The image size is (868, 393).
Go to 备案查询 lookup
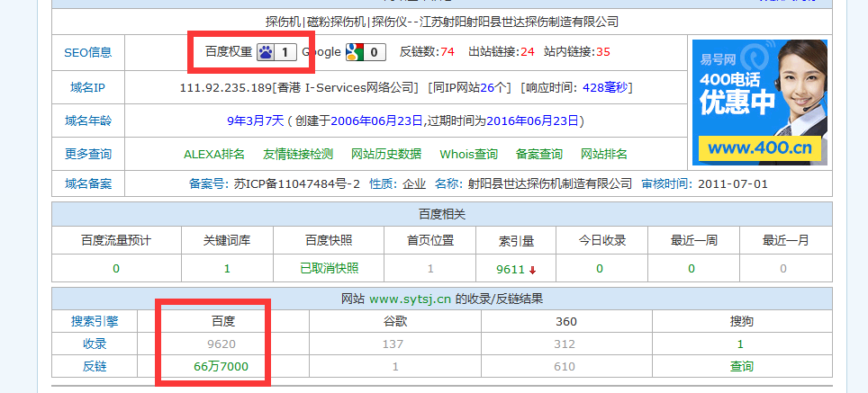tap(538, 154)
